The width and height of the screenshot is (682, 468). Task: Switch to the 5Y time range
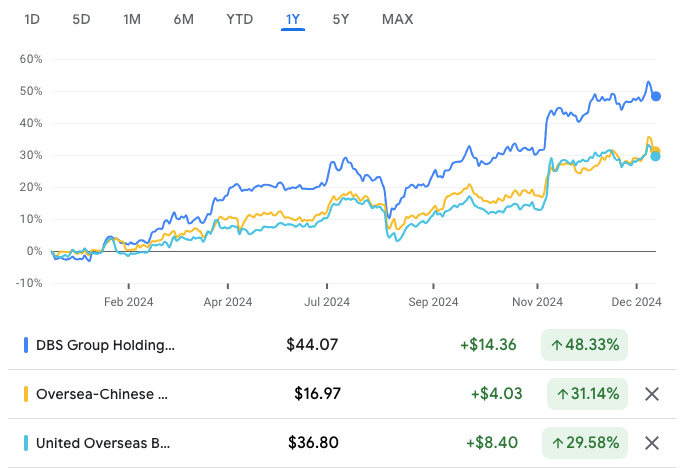coord(341,19)
